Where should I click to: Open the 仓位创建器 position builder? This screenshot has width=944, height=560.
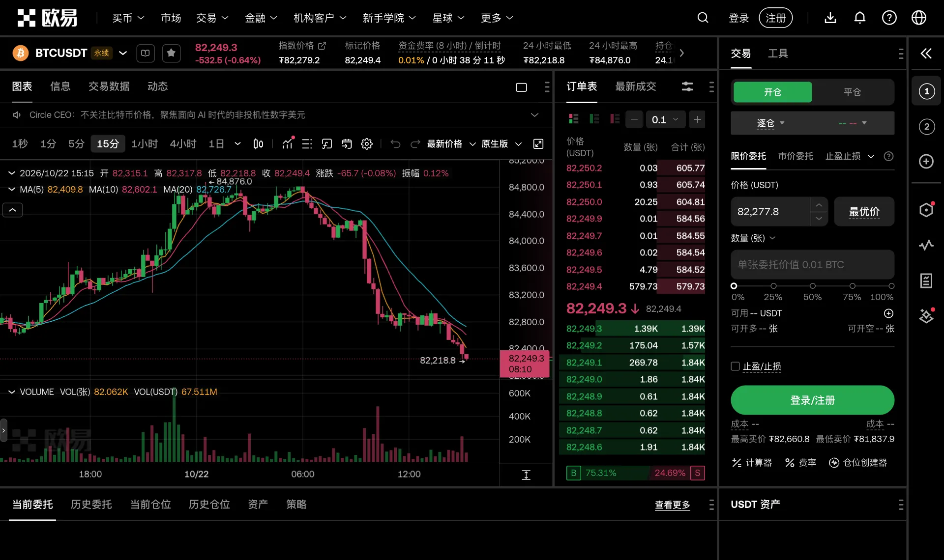(858, 463)
